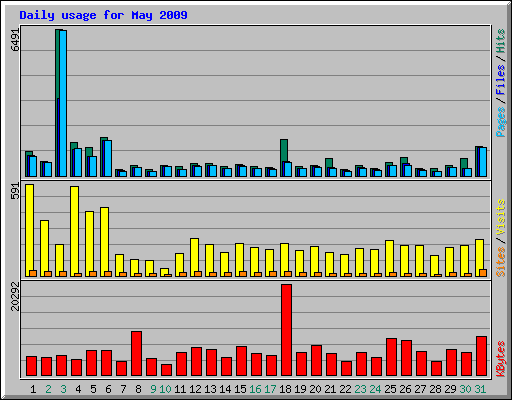The height and width of the screenshot is (400, 512).
Task: Click the day 15 axis label
Action: (240, 389)
